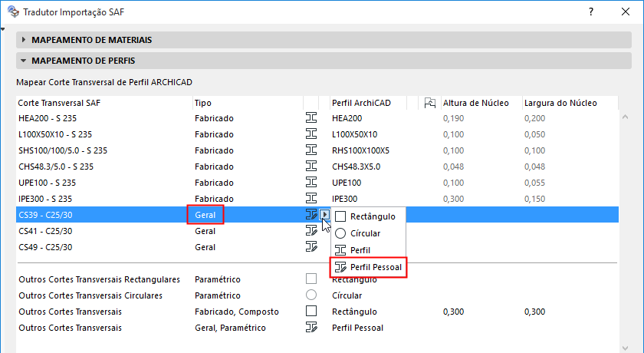Click the Altura de Núcleo column header

click(x=481, y=103)
